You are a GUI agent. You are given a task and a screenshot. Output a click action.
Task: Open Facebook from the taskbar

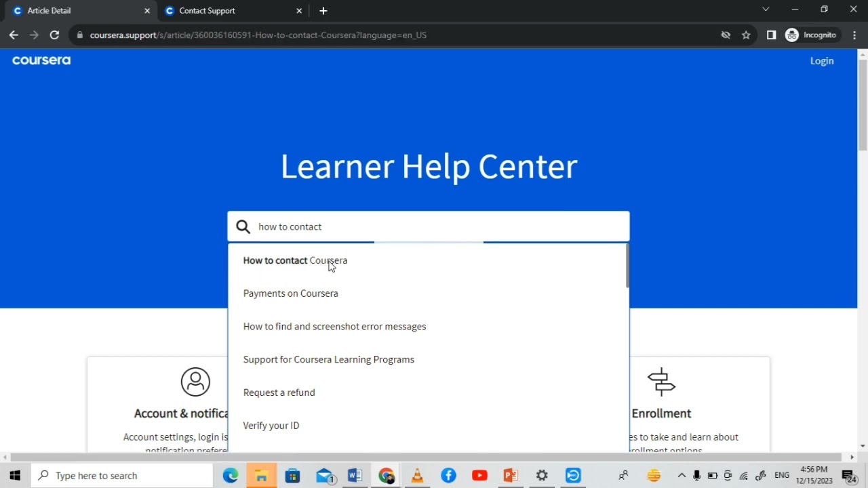tap(448, 476)
